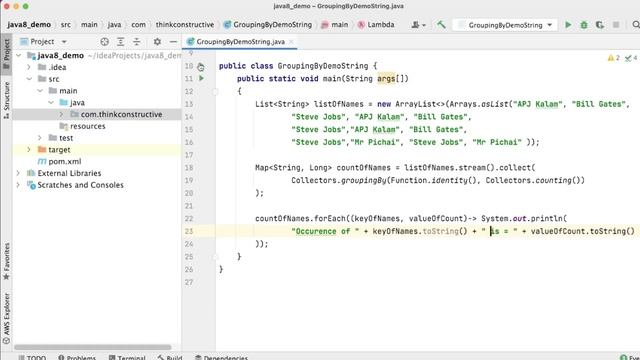The height and width of the screenshot is (360, 640).
Task: Start debugging with the bug icon
Action: (x=584, y=25)
